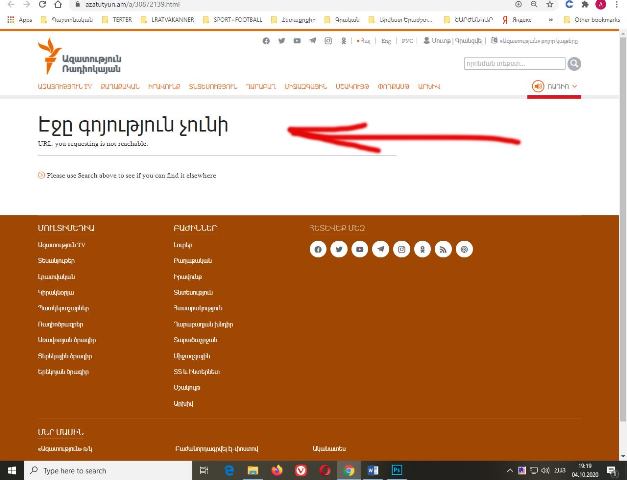Open Telegram icon in footer social row
Viewport: 627px width, 480px height.
[381, 249]
